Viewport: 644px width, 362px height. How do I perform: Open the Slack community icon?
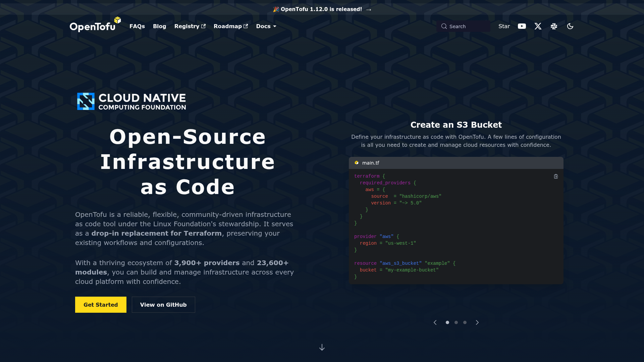pyautogui.click(x=554, y=26)
